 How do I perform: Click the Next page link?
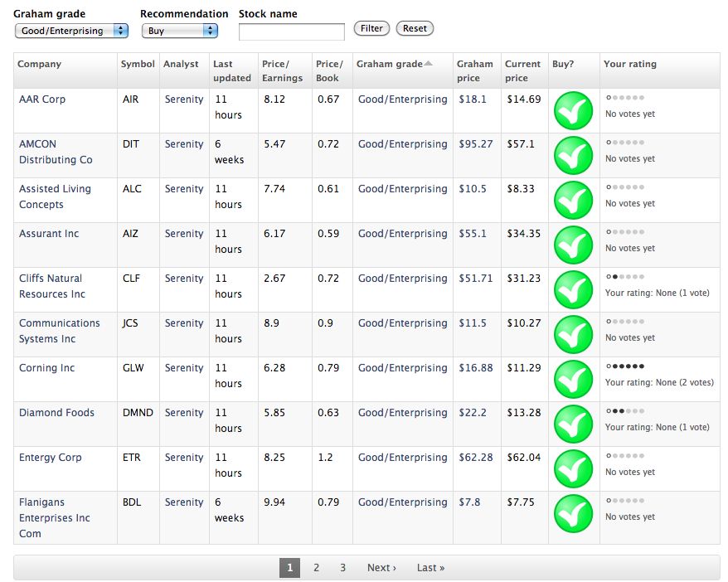(x=381, y=568)
